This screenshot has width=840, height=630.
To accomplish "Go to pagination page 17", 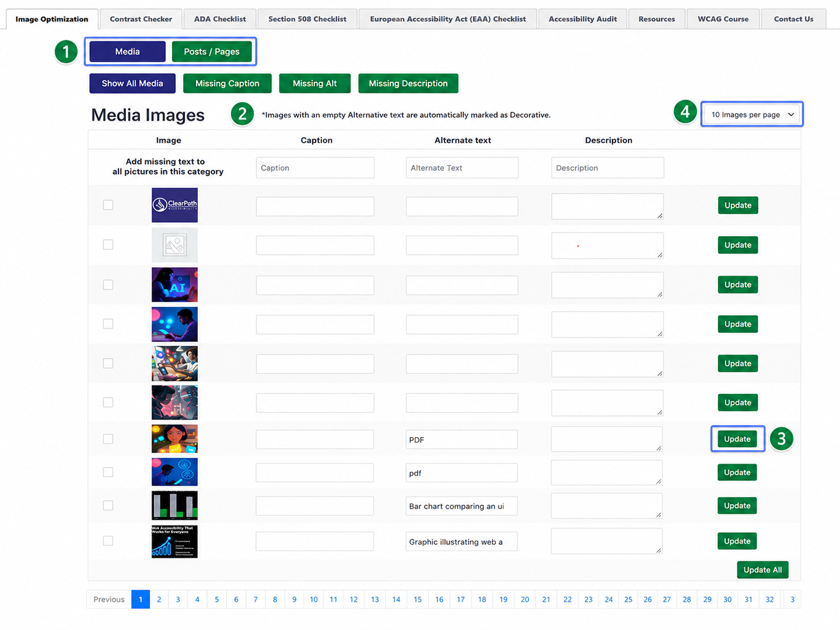I will pos(461,599).
